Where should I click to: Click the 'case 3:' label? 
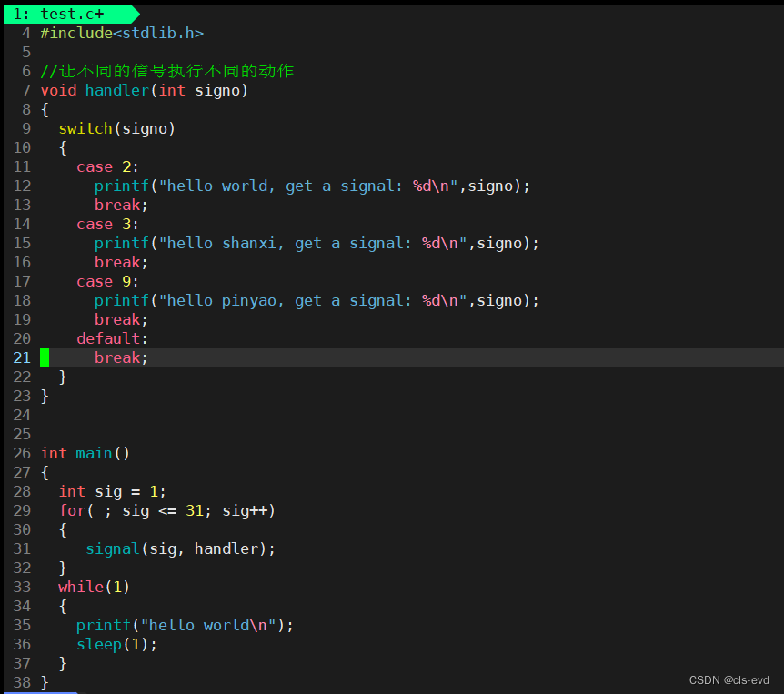click(x=107, y=225)
